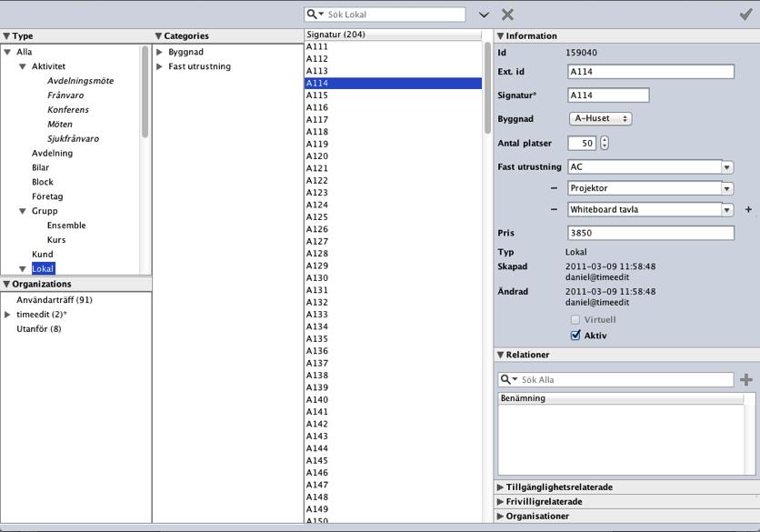The image size is (760, 532).
Task: Select Företag in the type tree
Action: (47, 197)
